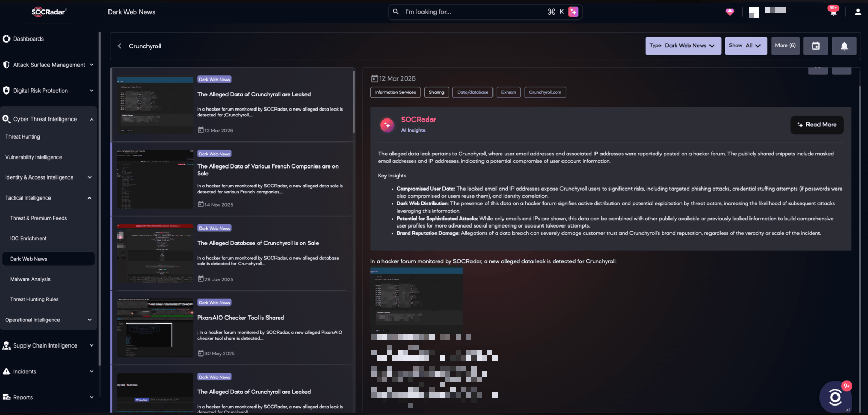Click the More (6) filters button
Screen dimensions: 868x415
tap(785, 46)
